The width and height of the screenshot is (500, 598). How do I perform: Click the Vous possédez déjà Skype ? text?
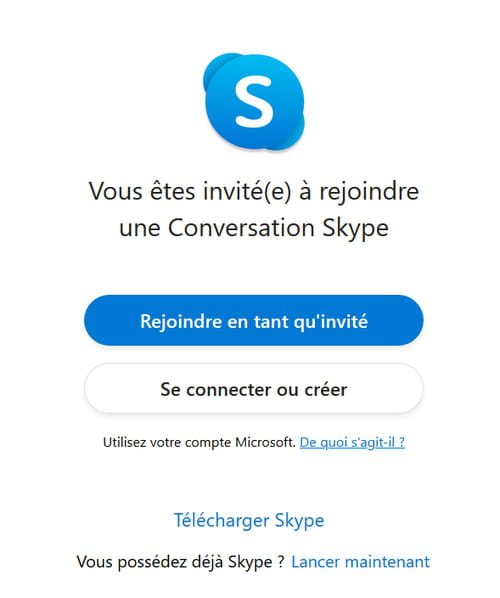pyautogui.click(x=181, y=562)
